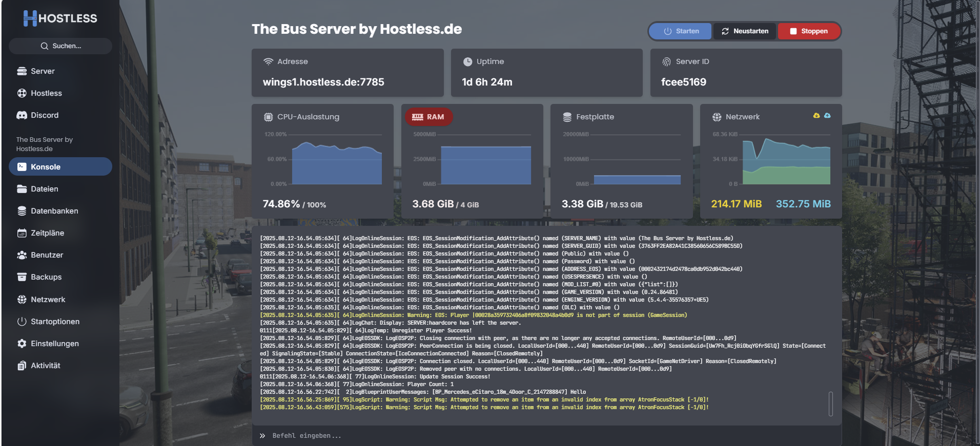Image resolution: width=980 pixels, height=446 pixels.
Task: Restart server with Neustarten button
Action: 745,31
